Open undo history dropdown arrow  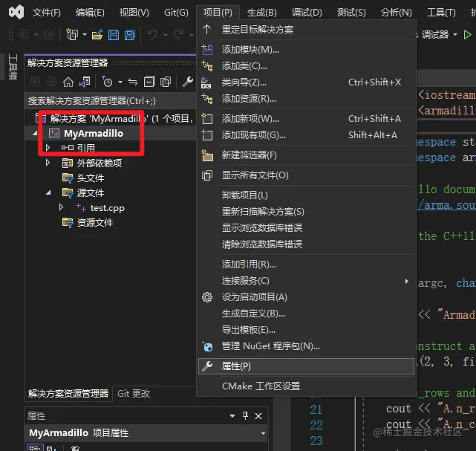[x=166, y=35]
